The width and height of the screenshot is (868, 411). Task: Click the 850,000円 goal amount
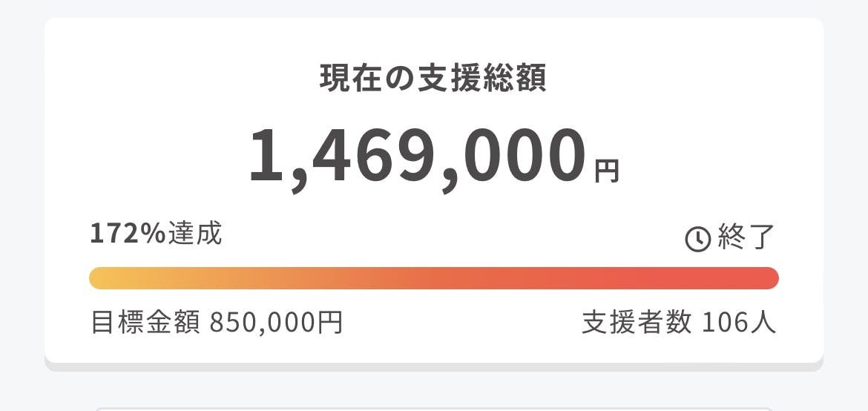coord(276,323)
